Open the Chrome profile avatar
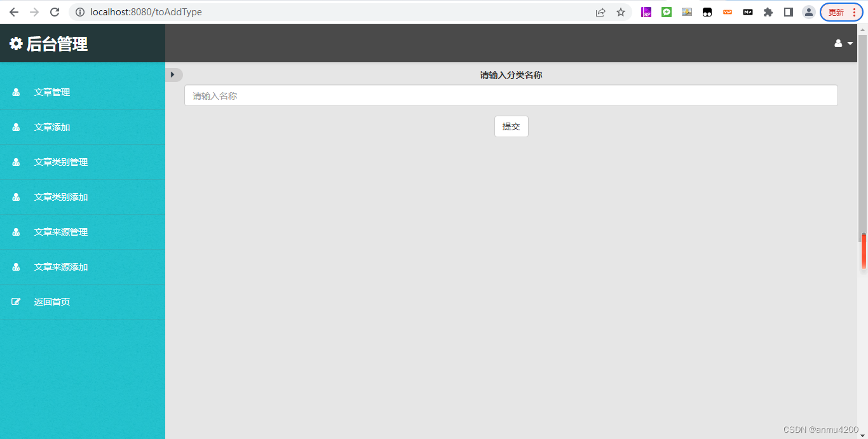This screenshot has height=439, width=868. pyautogui.click(x=809, y=12)
